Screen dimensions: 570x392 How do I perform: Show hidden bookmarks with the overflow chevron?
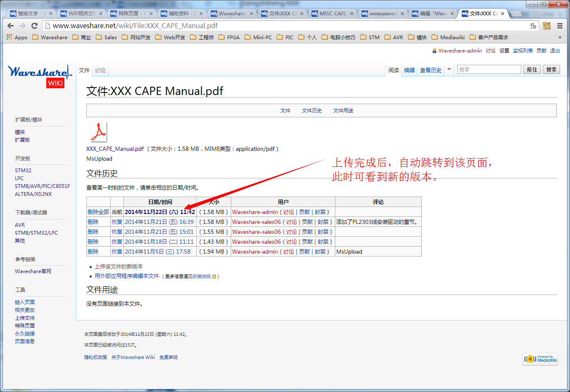point(560,37)
